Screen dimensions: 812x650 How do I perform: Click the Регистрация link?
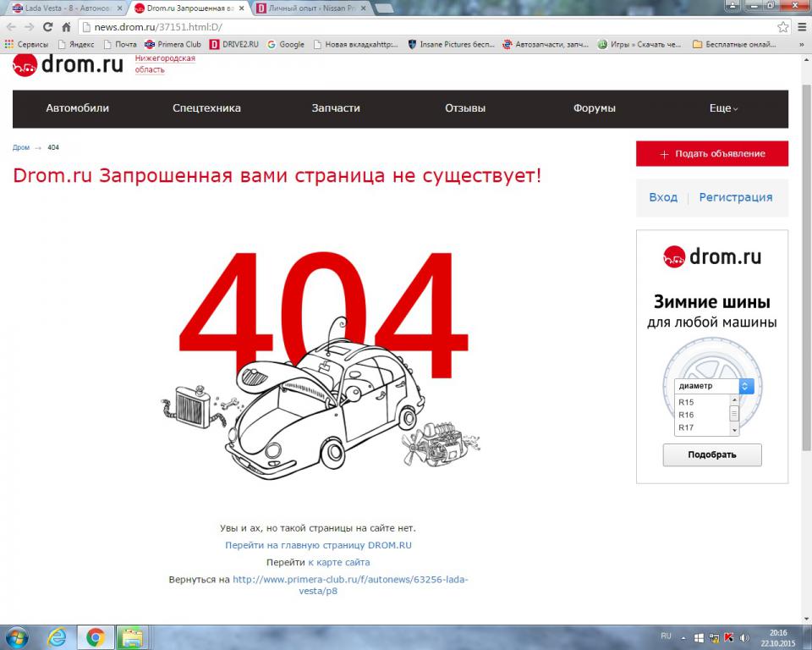pos(735,197)
